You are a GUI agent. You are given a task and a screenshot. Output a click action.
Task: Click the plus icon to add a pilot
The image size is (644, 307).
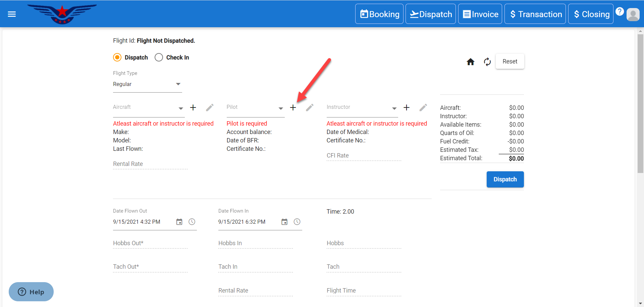coord(293,107)
